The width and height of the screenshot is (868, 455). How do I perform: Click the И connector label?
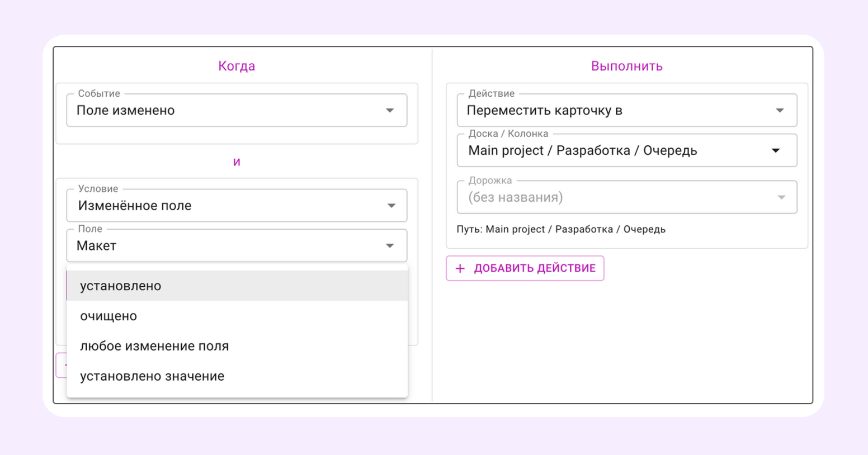pyautogui.click(x=237, y=162)
